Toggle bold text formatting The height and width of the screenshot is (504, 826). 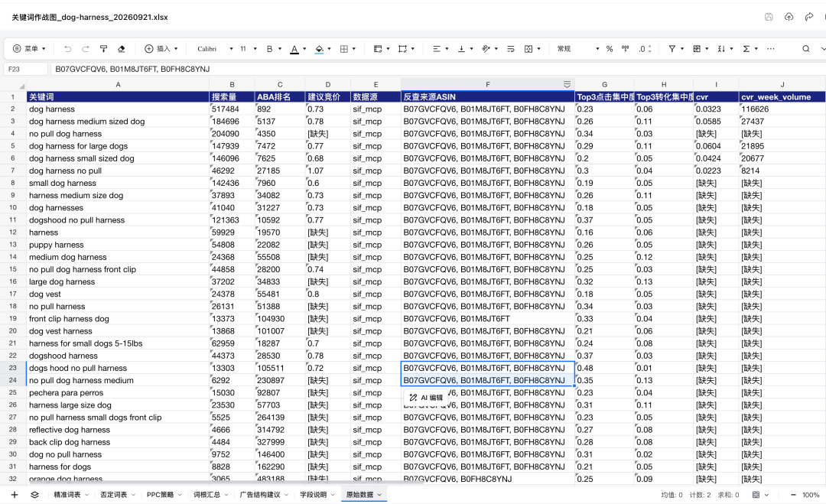point(270,49)
